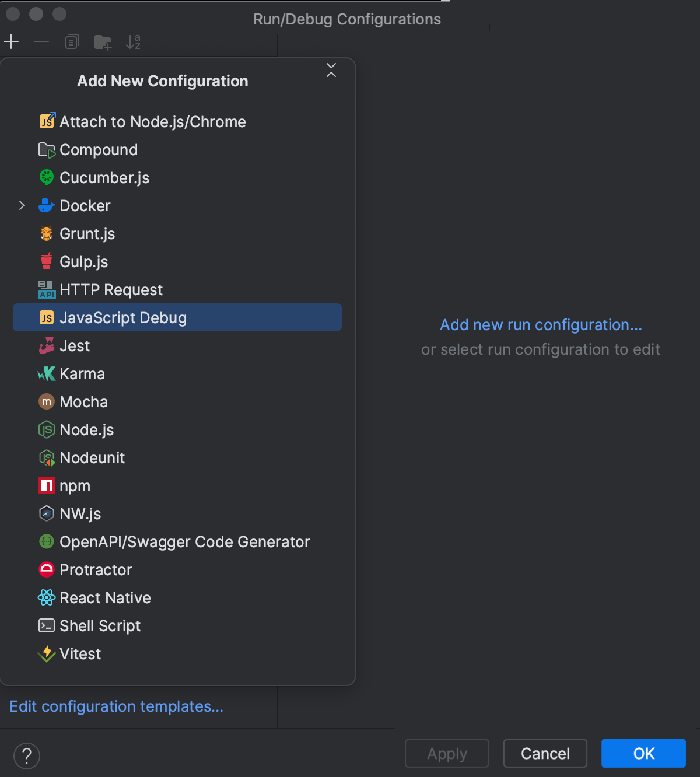700x777 pixels.
Task: Expand the Docker entry
Action: (22, 205)
